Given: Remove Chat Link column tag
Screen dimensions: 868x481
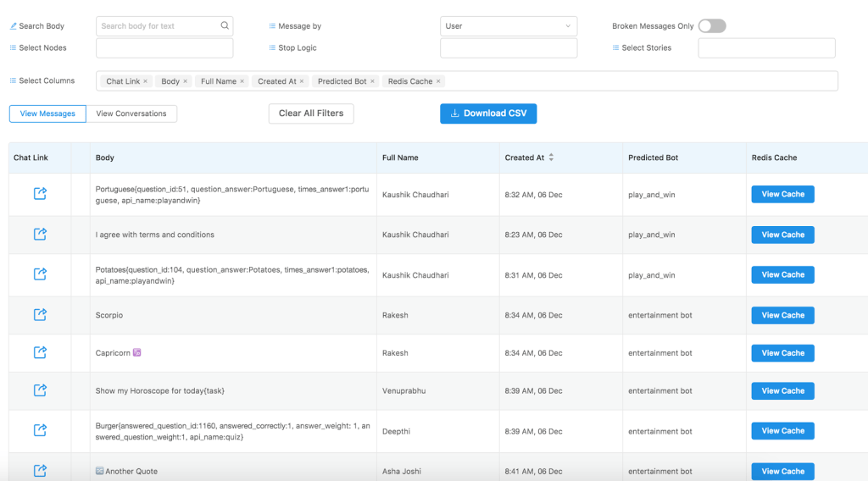Looking at the screenshot, I should coord(146,81).
